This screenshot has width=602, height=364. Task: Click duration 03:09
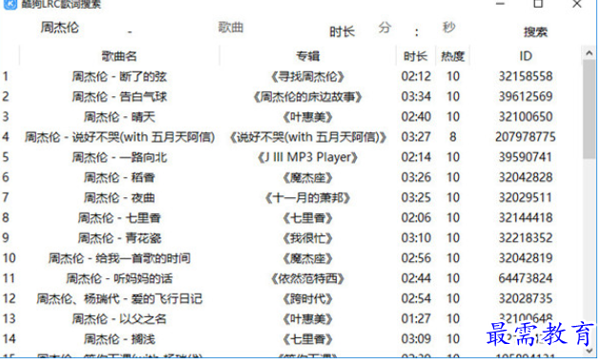416,339
